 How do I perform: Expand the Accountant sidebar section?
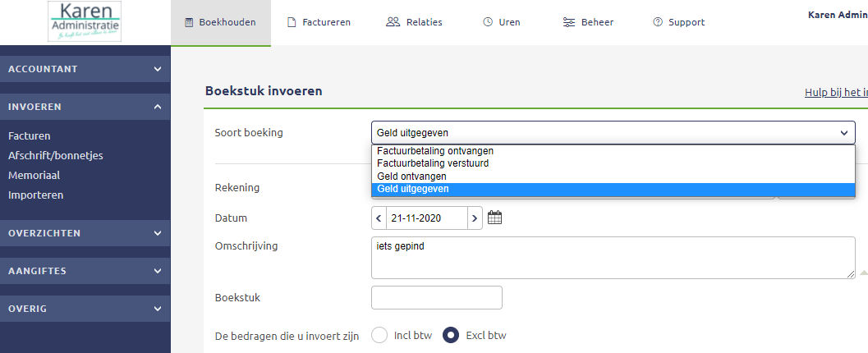point(85,69)
